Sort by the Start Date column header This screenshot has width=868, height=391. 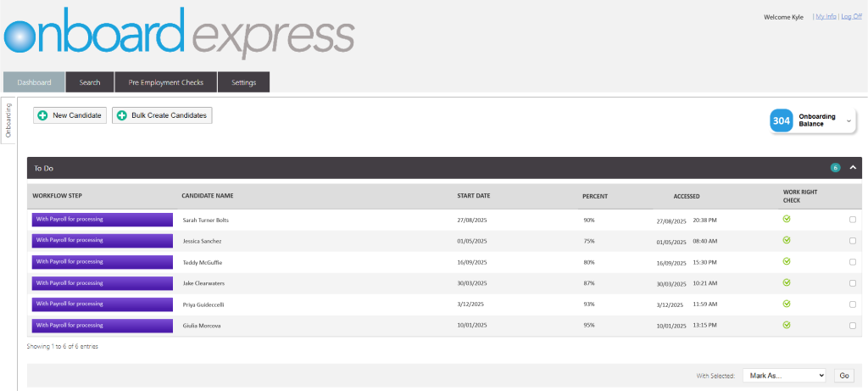474,196
